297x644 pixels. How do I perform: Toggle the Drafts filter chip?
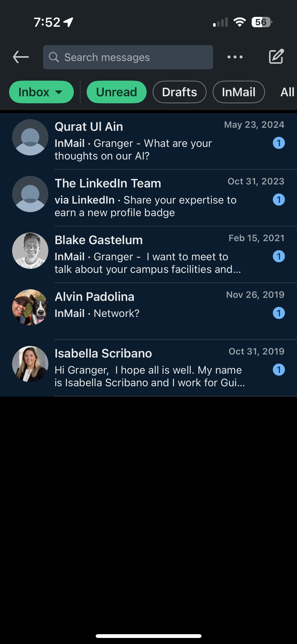click(x=179, y=92)
